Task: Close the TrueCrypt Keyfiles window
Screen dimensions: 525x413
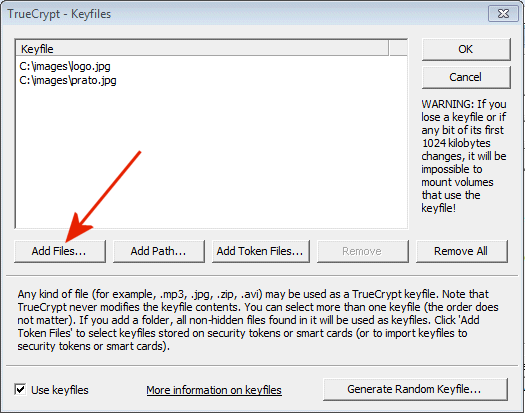Action: [x=503, y=13]
